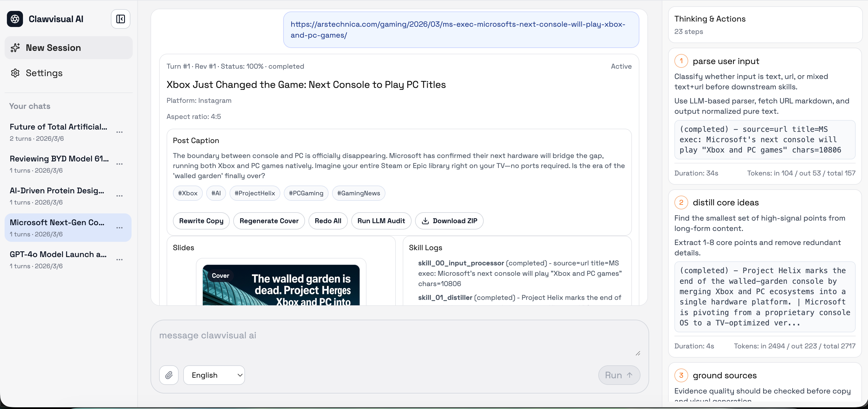Open options for GPT-4o Model Launch chat
This screenshot has height=409, width=868.
pos(119,260)
